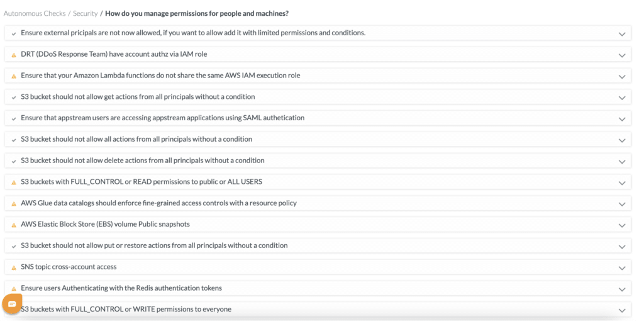Click warning icon beside SNS topic cross-account access

point(14,267)
